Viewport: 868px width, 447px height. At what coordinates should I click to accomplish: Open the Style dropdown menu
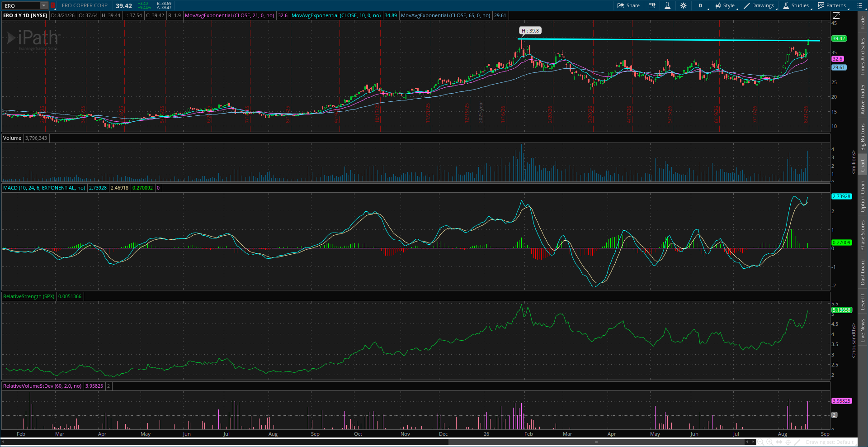coord(725,5)
